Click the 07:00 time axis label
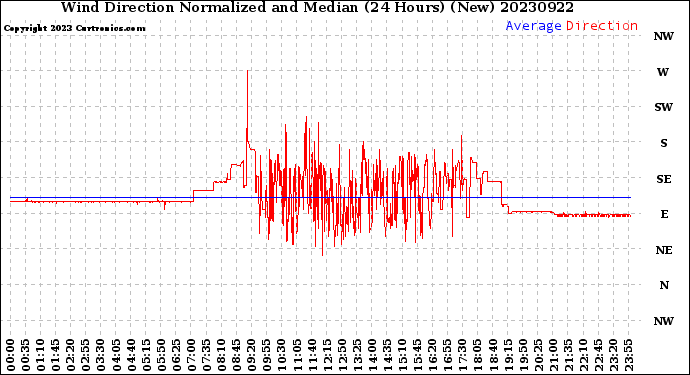 [x=191, y=355]
